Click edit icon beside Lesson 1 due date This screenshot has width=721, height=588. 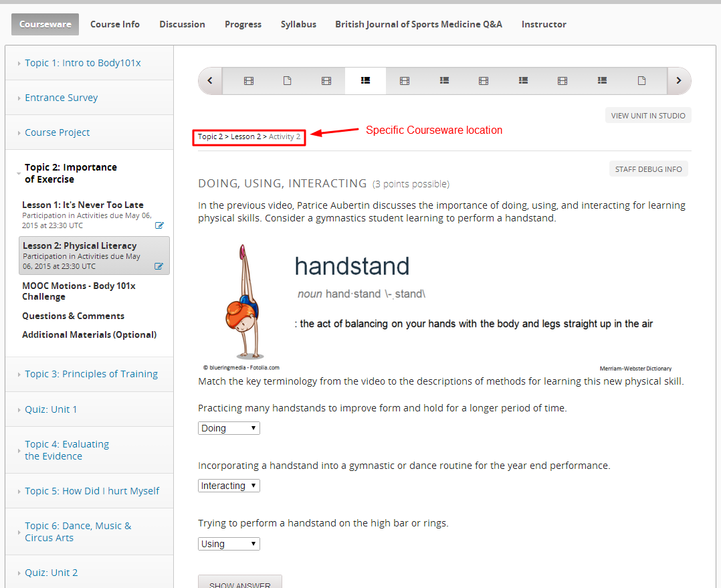159,225
